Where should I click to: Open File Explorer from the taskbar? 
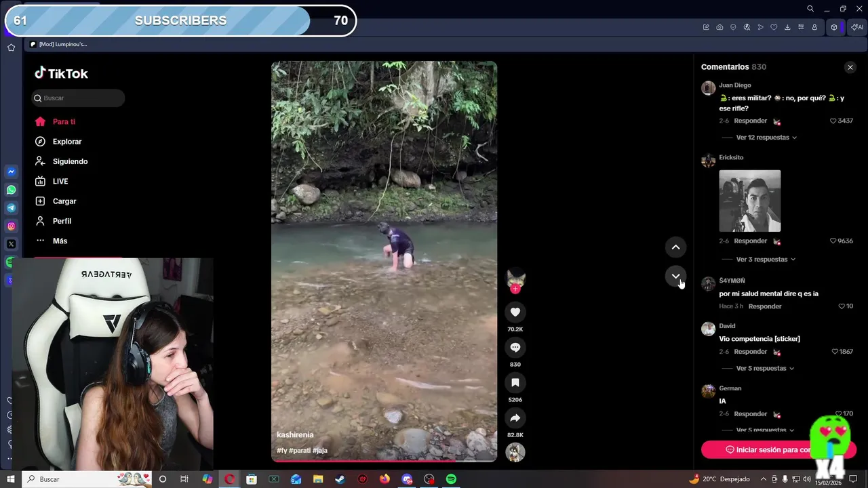click(x=318, y=479)
